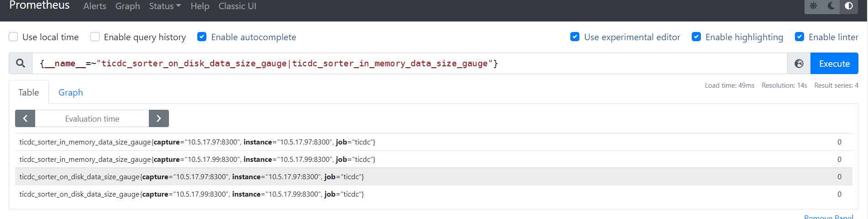Toggle the Use local time checkbox
The height and width of the screenshot is (219, 868).
14,37
